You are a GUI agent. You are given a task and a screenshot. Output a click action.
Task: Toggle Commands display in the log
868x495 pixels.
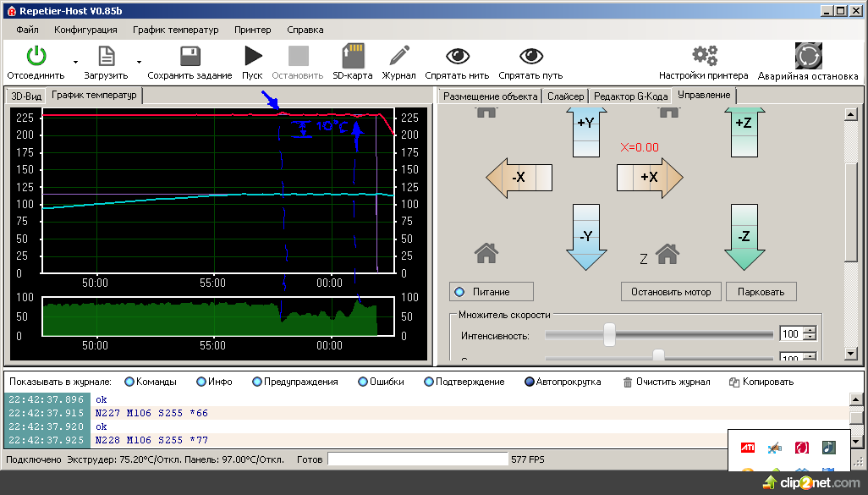tap(129, 382)
